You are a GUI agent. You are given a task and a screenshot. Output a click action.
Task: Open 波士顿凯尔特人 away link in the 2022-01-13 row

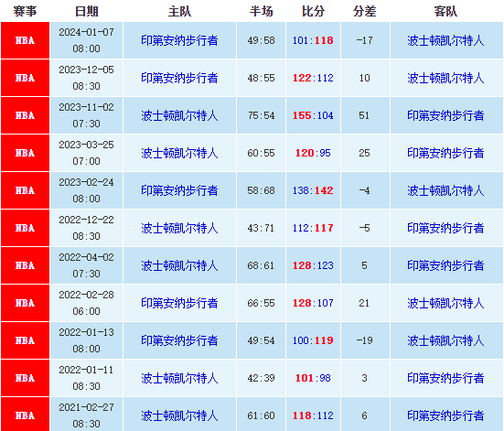[x=445, y=340]
